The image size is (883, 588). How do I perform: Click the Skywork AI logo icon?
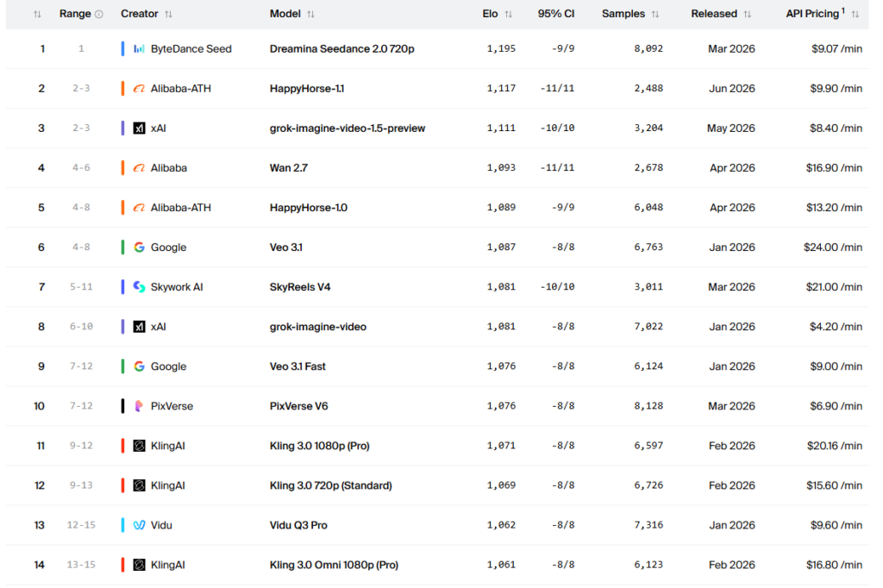coord(139,287)
